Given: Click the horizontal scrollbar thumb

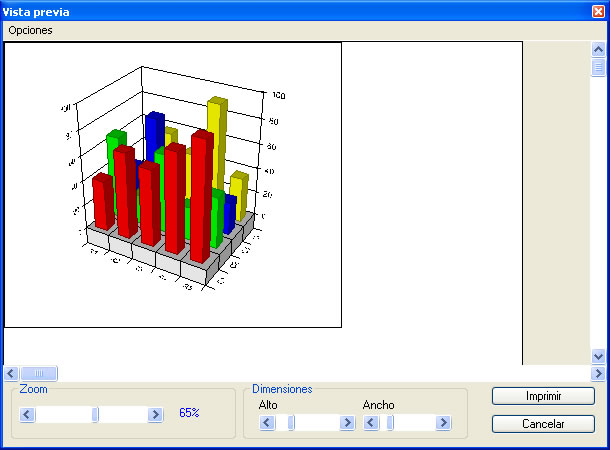Looking at the screenshot, I should [x=39, y=373].
